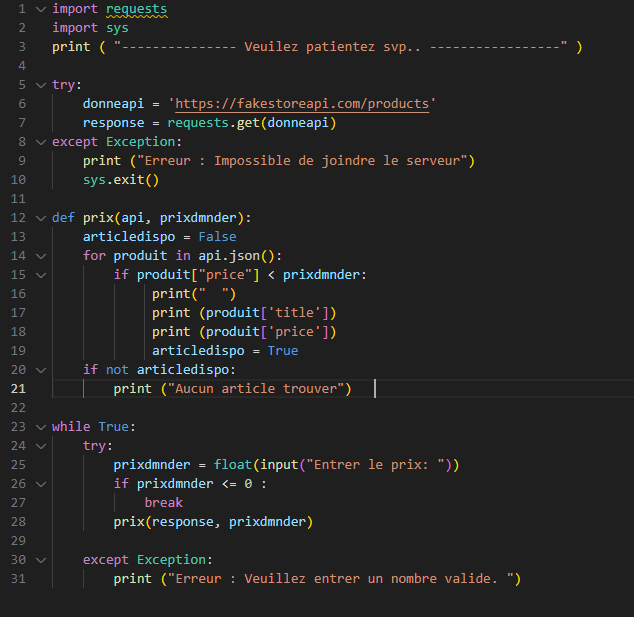Viewport: 634px width, 617px height.
Task: Click the donneapi variable on line 6
Action: coord(113,104)
